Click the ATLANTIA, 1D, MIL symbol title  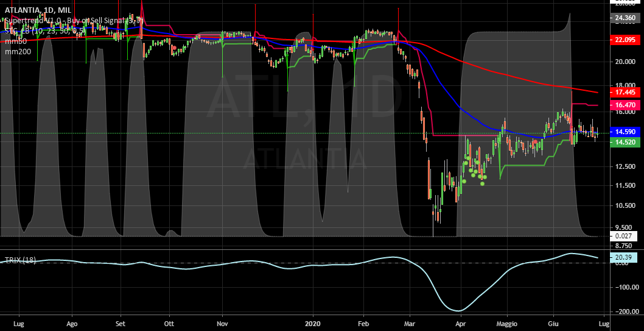(37, 10)
